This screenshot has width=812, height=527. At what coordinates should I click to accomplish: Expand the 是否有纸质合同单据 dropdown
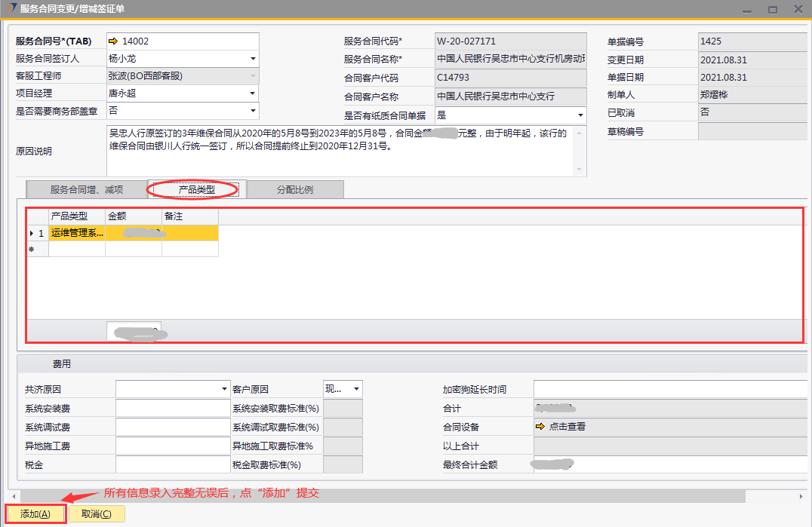click(580, 115)
